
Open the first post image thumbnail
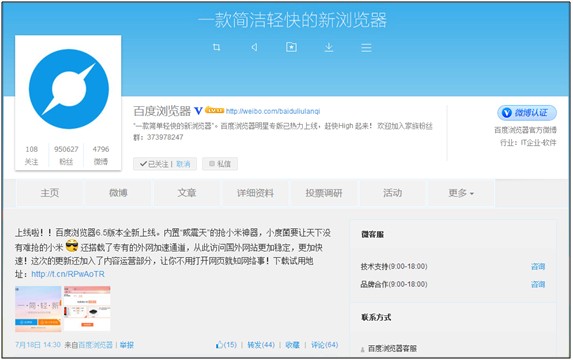(x=38, y=309)
